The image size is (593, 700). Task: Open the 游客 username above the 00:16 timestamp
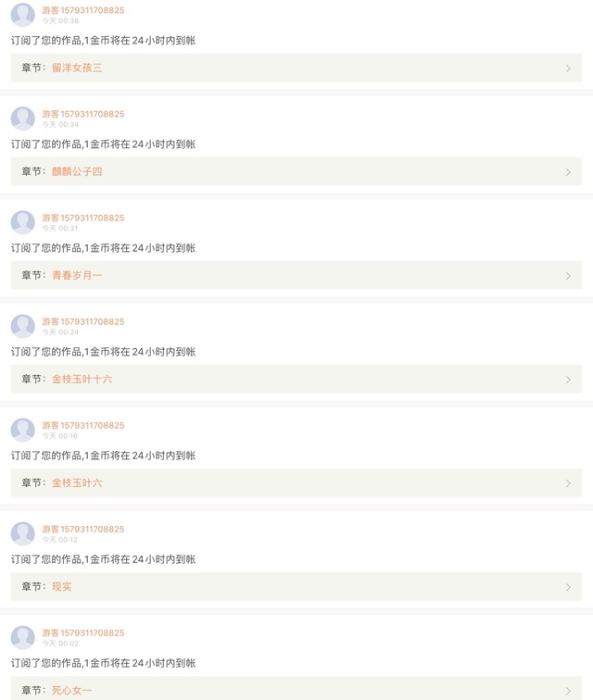point(82,425)
